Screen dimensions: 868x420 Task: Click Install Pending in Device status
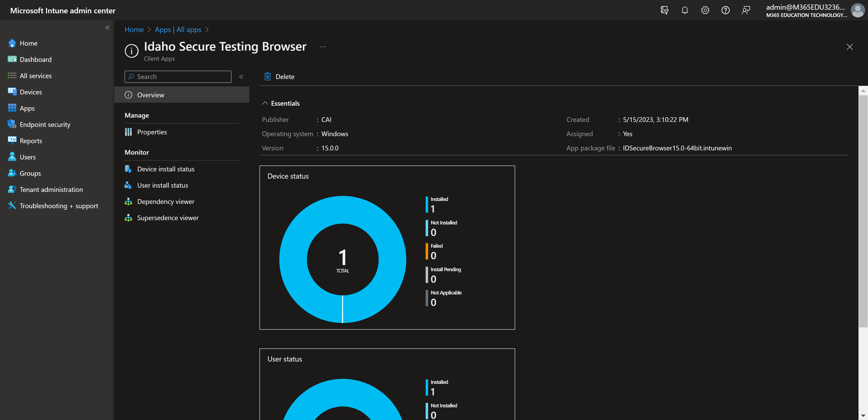click(x=443, y=275)
